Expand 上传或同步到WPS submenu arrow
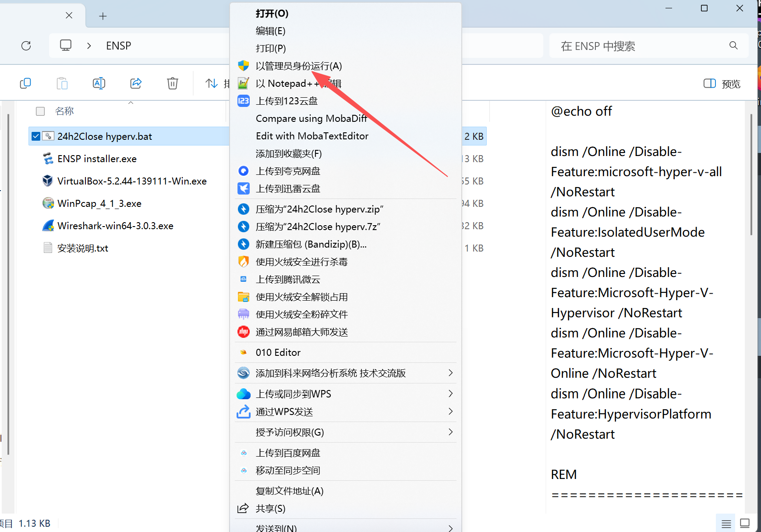Screen dimensions: 761x532 coord(450,394)
